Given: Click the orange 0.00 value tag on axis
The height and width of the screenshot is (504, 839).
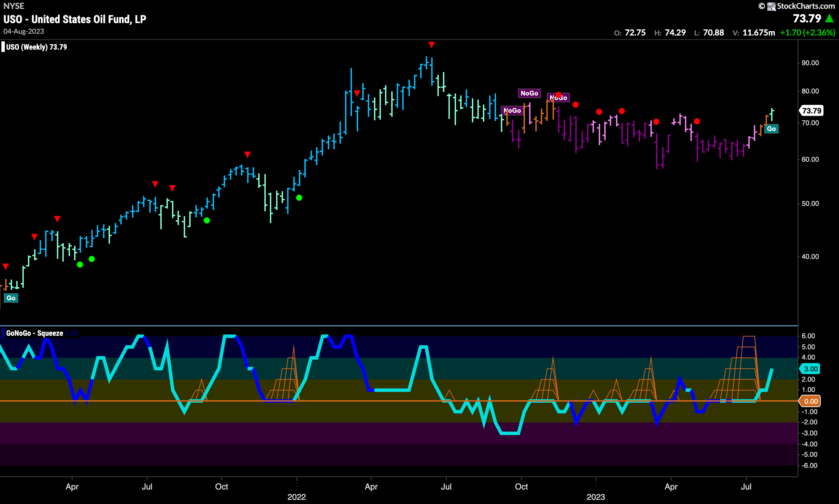Looking at the screenshot, I should 810,401.
